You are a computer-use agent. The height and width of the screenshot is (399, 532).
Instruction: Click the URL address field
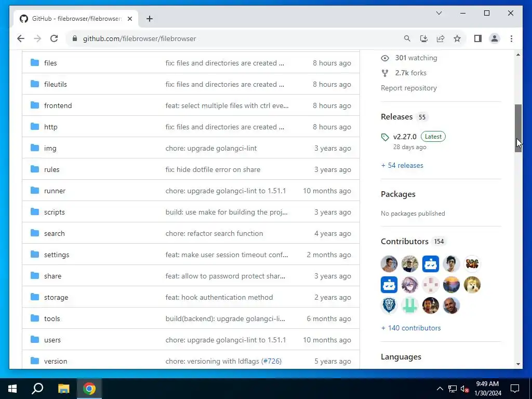coord(139,38)
